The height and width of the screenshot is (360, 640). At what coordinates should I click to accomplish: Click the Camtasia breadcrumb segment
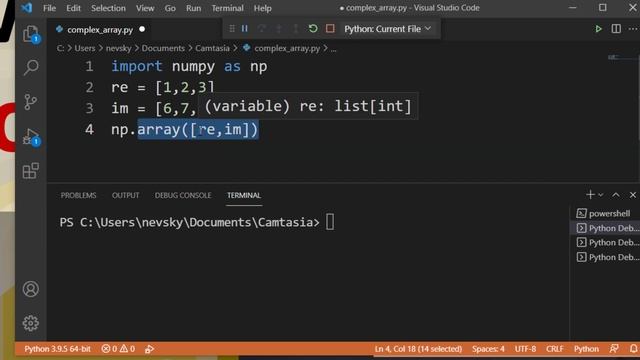pyautogui.click(x=212, y=48)
